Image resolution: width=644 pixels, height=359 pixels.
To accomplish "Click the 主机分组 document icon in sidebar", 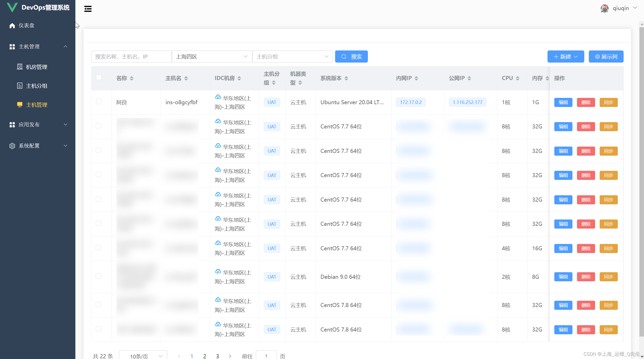I will coord(20,86).
